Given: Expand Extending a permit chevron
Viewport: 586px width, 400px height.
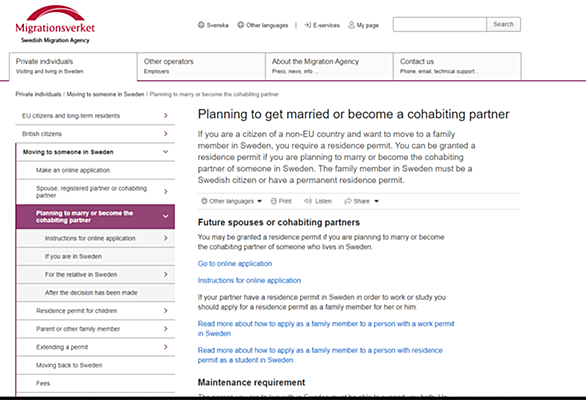Looking at the screenshot, I should [166, 347].
